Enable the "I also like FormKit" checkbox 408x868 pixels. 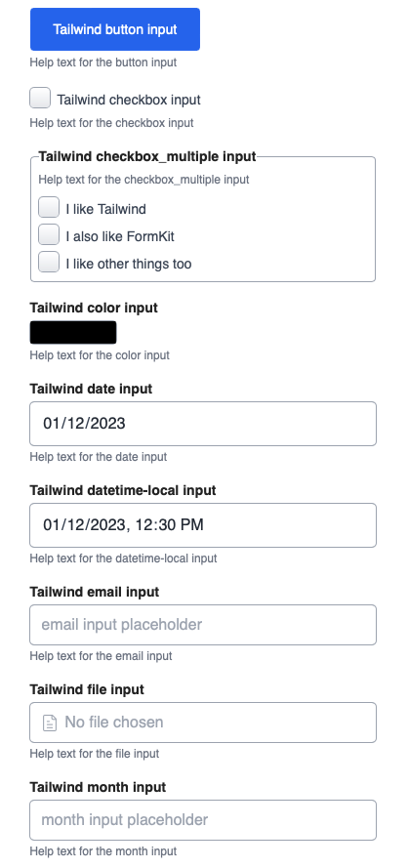click(49, 234)
